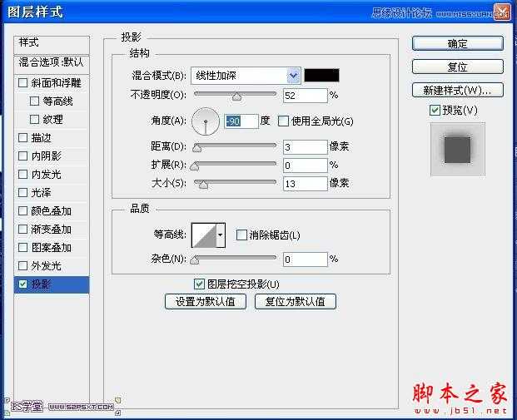
Task: Enable 纹理 checkbox
Action: [x=34, y=119]
